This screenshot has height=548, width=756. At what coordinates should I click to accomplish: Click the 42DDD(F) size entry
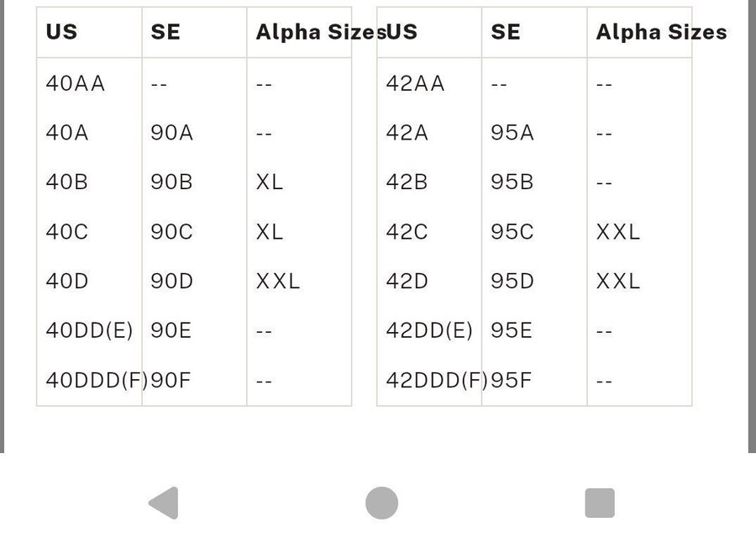click(436, 381)
